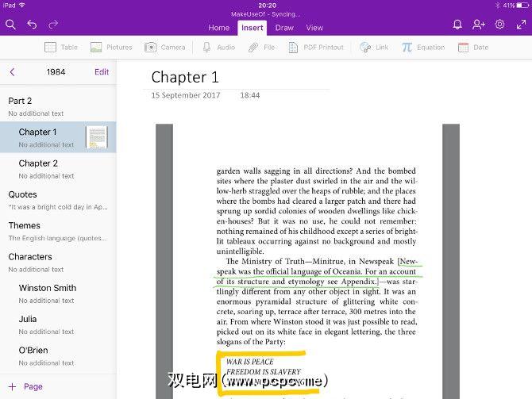Viewport: 532px width, 399px height.
Task: Open notifications bell icon
Action: (x=457, y=25)
